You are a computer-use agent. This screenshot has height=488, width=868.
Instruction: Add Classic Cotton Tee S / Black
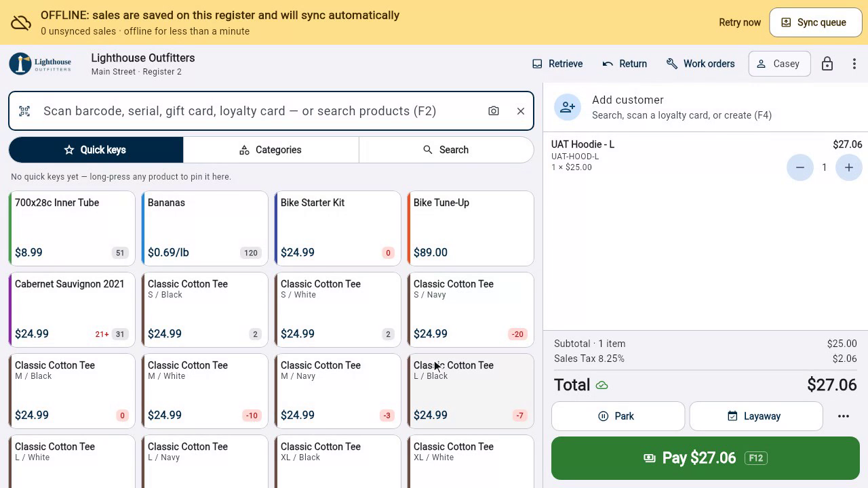tap(205, 310)
